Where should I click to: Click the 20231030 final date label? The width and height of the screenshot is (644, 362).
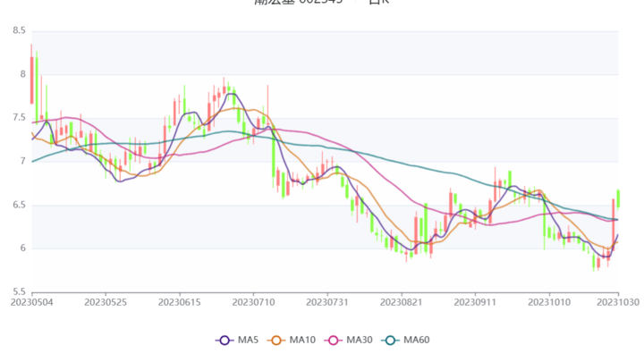pos(618,303)
